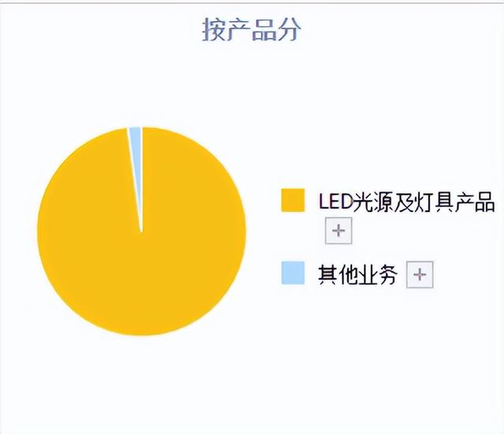Click the 其他业务 legend label
Image resolution: width=504 pixels, height=434 pixels.
(358, 275)
